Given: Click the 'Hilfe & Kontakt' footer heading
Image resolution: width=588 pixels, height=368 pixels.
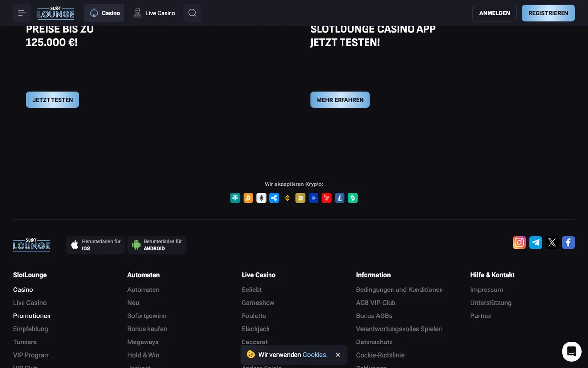Looking at the screenshot, I should click(492, 275).
